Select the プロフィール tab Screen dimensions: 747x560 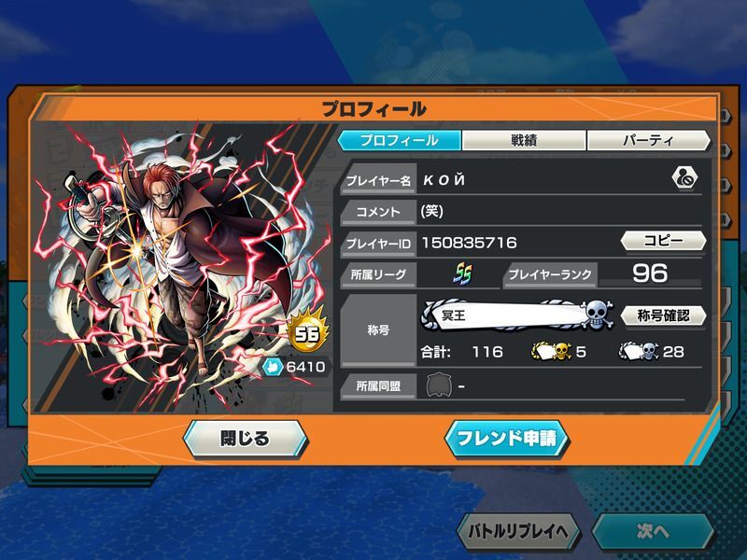point(400,141)
